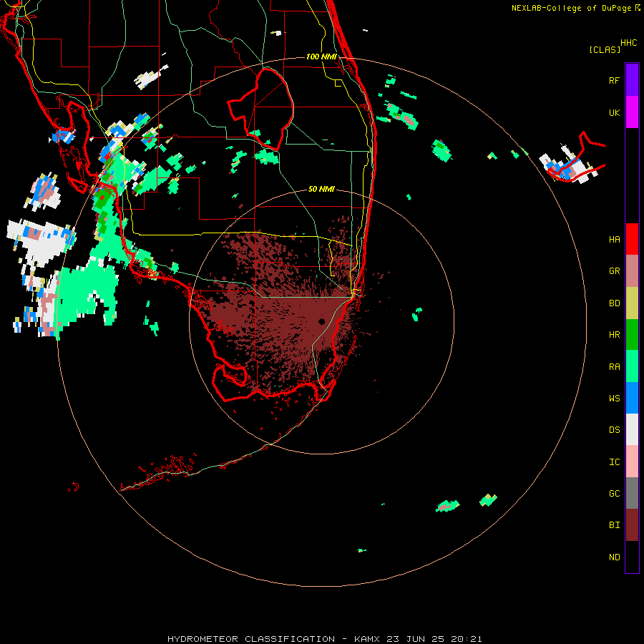Screen dimensions: 644x644
Task: Click the HR legend label text
Action: point(614,335)
